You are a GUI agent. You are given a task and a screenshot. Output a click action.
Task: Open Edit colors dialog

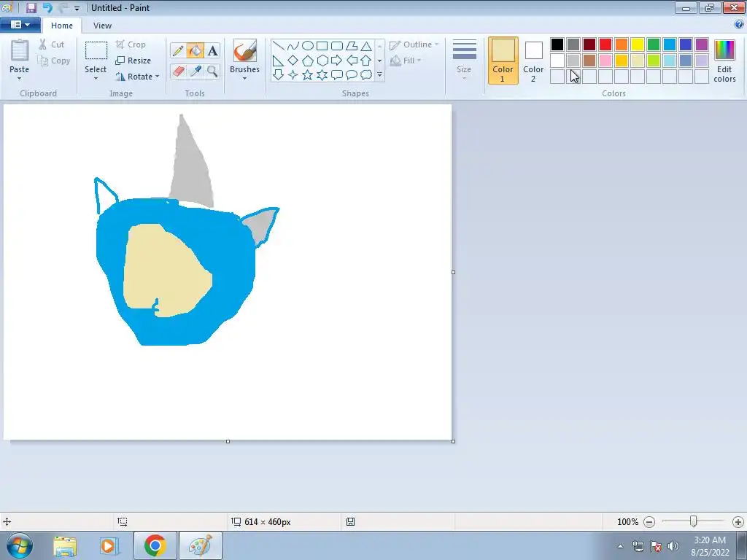click(724, 61)
